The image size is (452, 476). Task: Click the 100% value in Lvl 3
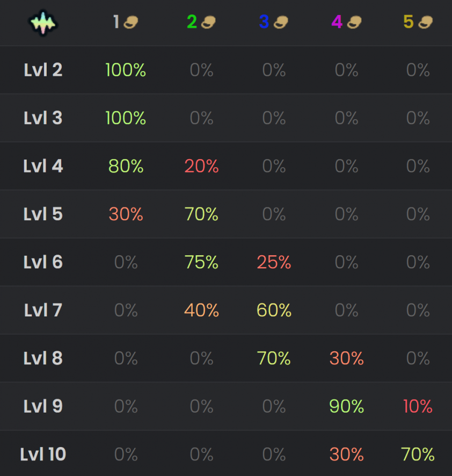click(126, 118)
